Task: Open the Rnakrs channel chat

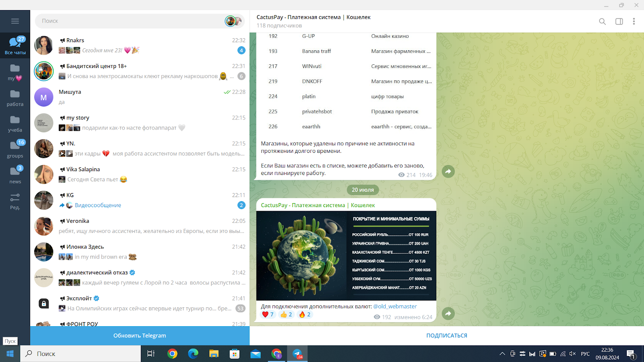Action: (140, 45)
